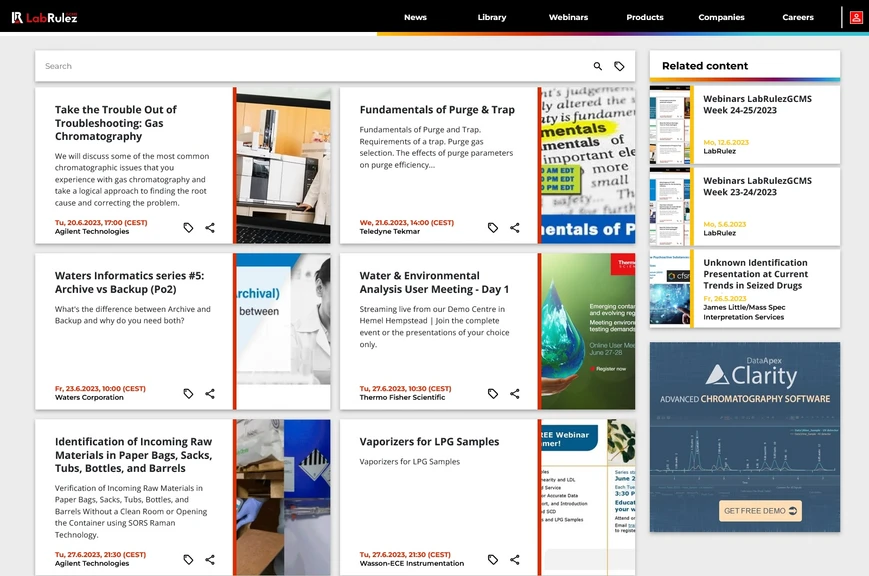This screenshot has height=576, width=869.
Task: Share the Incoming Raw Materials webinar
Action: pyautogui.click(x=210, y=559)
